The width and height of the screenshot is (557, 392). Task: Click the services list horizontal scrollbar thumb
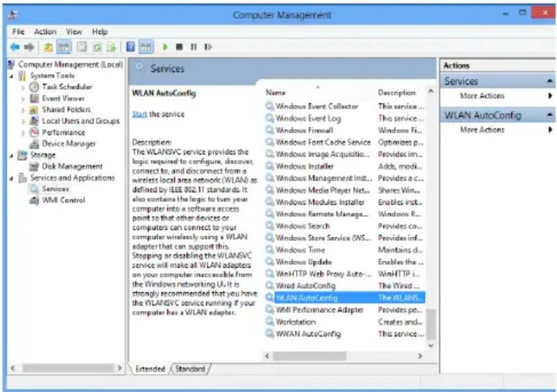[x=309, y=356]
